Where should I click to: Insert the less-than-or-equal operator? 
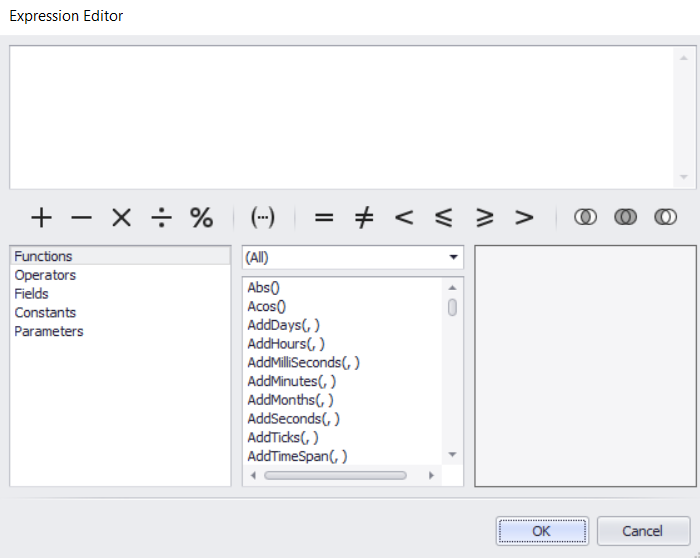[444, 217]
